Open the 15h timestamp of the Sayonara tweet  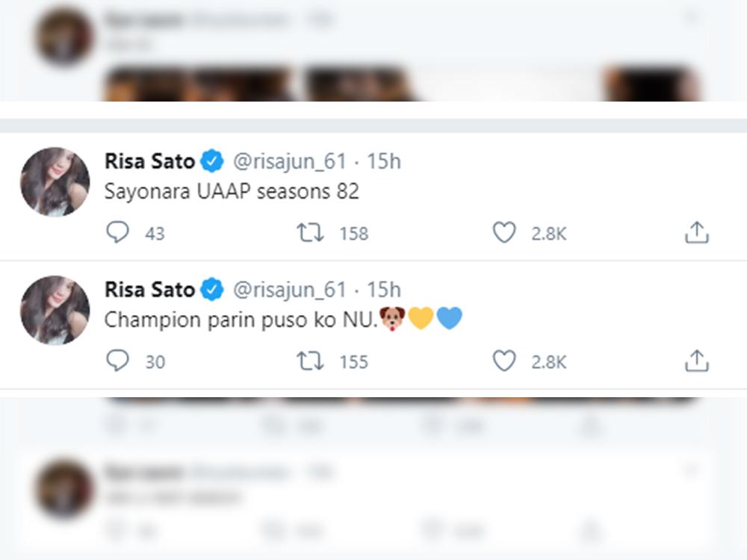[384, 161]
